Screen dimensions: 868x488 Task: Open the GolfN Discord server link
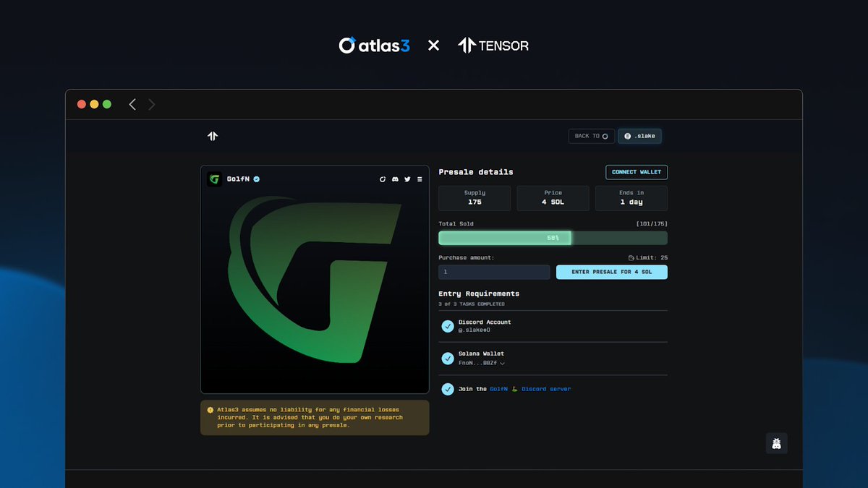530,389
